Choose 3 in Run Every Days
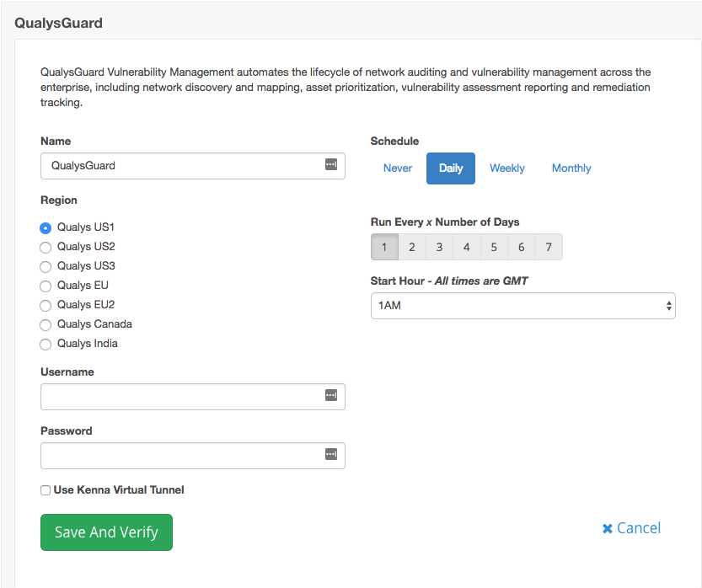Image resolution: width=702 pixels, height=588 pixels. point(439,248)
